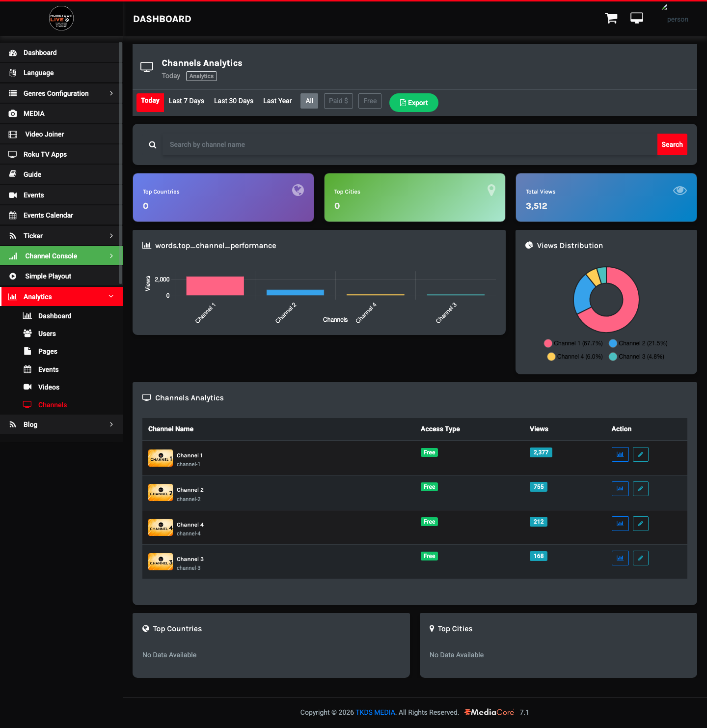Viewport: 707px width, 728px height.
Task: Click the Channel 2 bar in chart
Action: [295, 292]
